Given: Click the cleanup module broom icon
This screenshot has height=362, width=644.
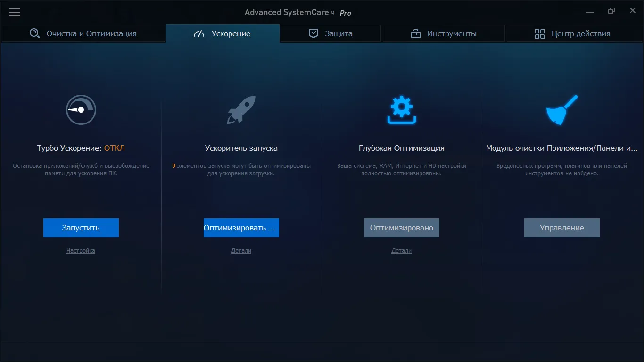Looking at the screenshot, I should [x=562, y=110].
